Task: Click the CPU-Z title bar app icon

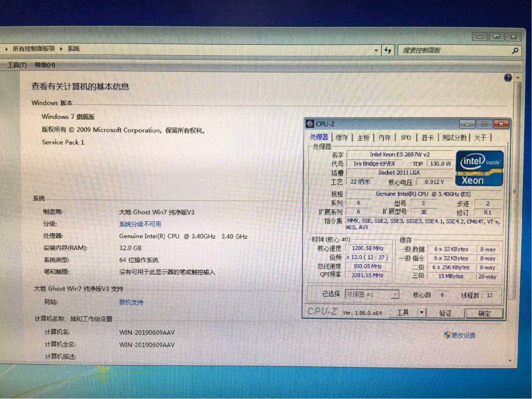Action: point(310,124)
